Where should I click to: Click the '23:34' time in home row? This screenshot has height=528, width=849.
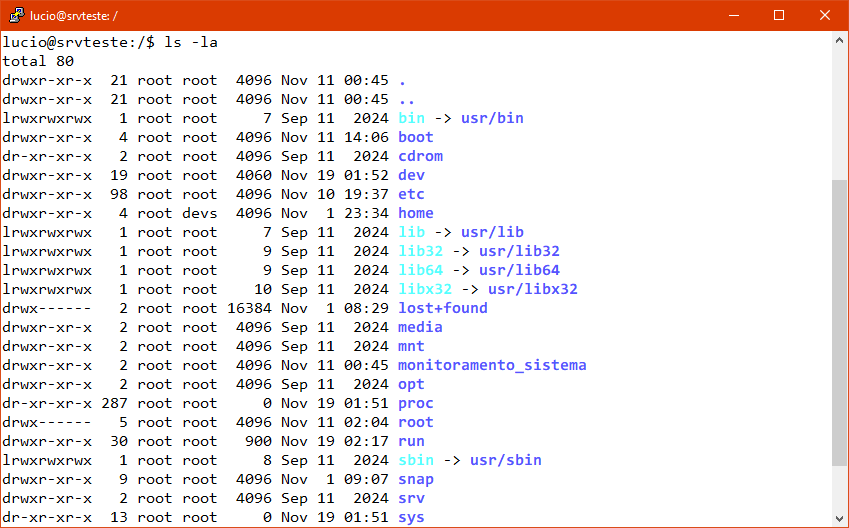click(x=367, y=213)
